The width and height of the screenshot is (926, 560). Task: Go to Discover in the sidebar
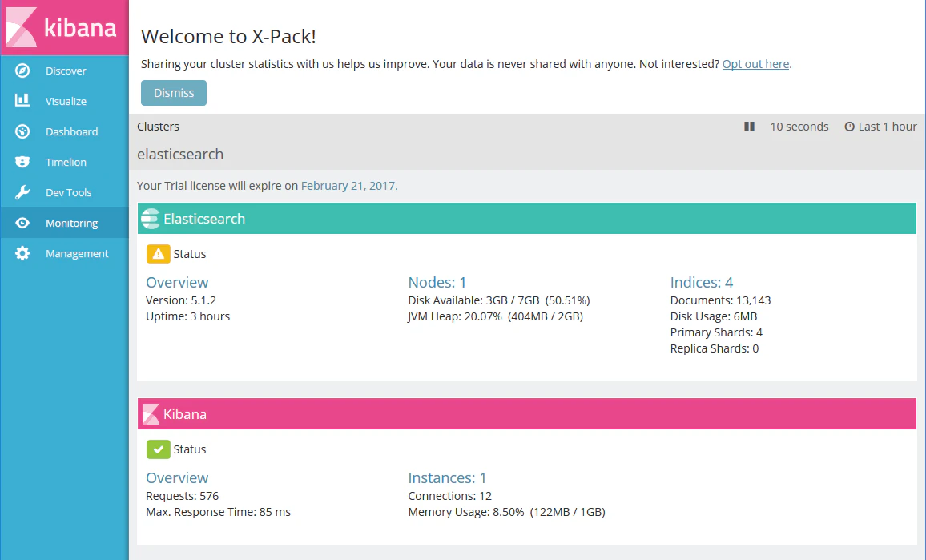(66, 71)
